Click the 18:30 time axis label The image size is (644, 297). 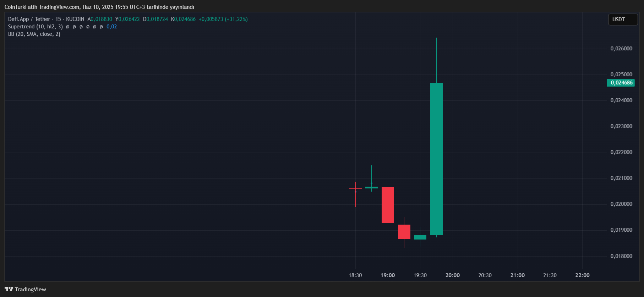(x=355, y=275)
